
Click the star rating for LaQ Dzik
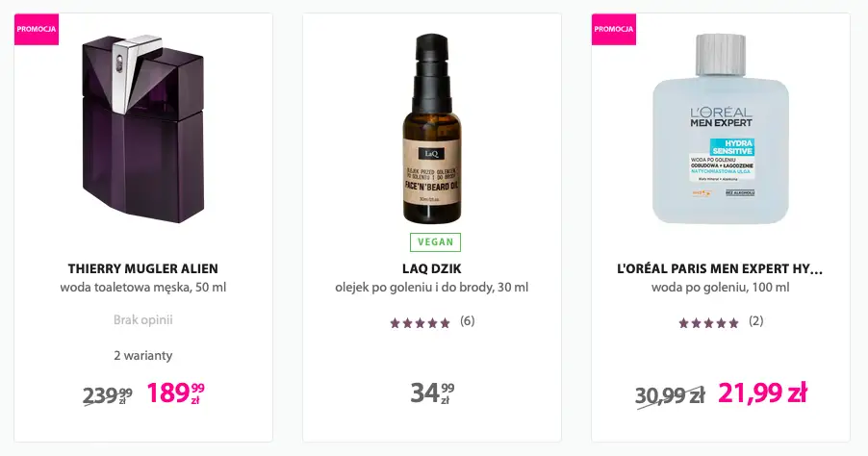tap(420, 322)
